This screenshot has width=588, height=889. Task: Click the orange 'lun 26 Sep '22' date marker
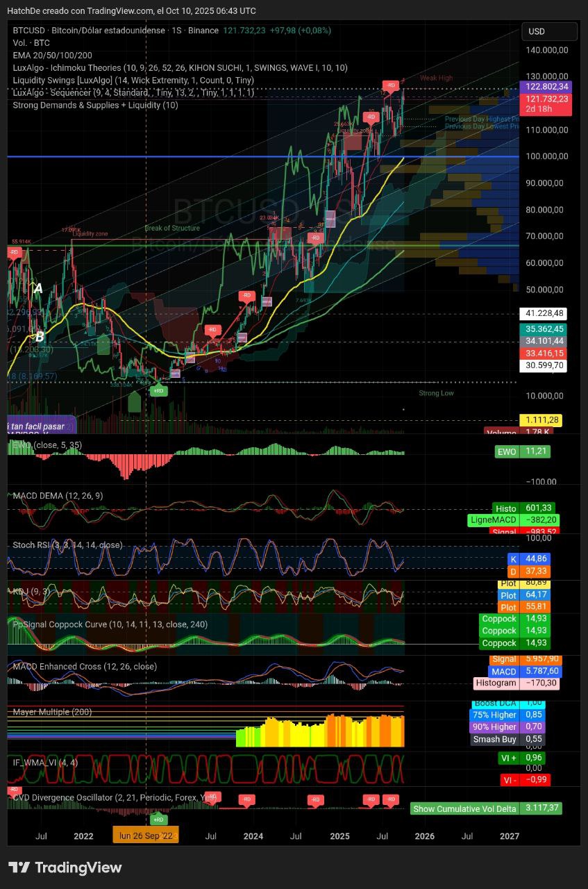146,836
